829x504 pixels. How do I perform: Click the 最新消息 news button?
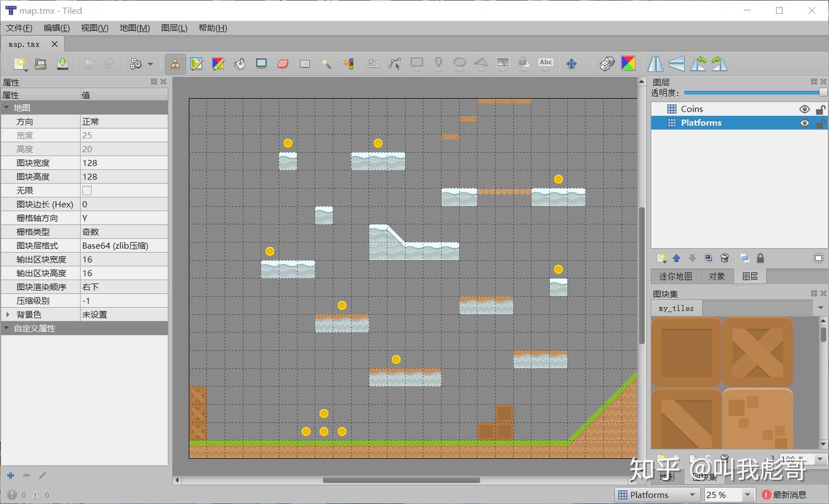[785, 495]
